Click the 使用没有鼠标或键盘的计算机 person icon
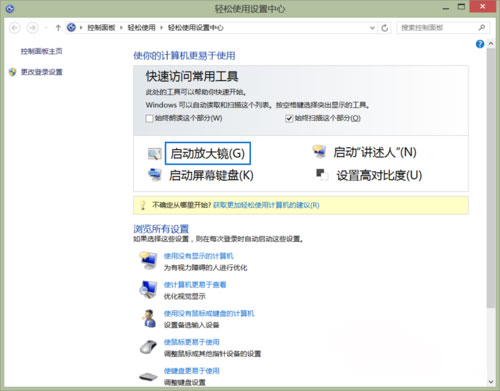Image resolution: width=500 pixels, height=391 pixels. 149,318
